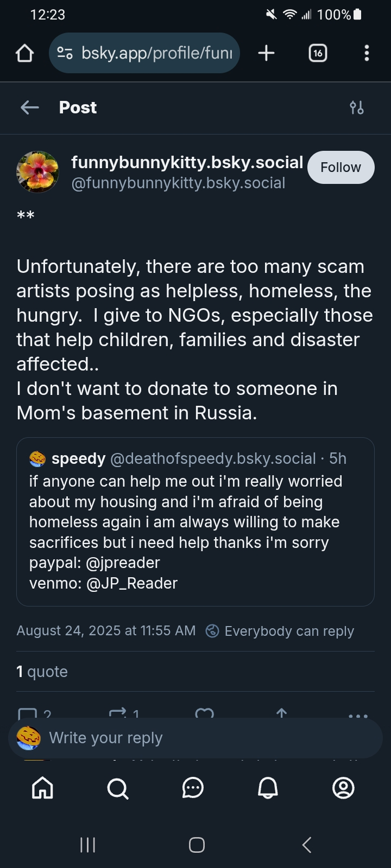Open a new browser tab
The image size is (391, 868).
click(266, 53)
